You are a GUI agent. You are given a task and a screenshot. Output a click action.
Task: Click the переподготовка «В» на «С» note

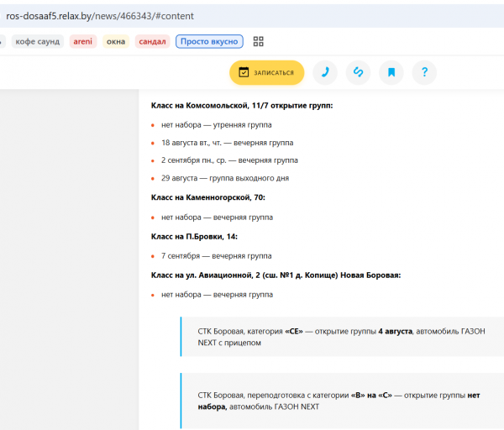click(x=342, y=401)
